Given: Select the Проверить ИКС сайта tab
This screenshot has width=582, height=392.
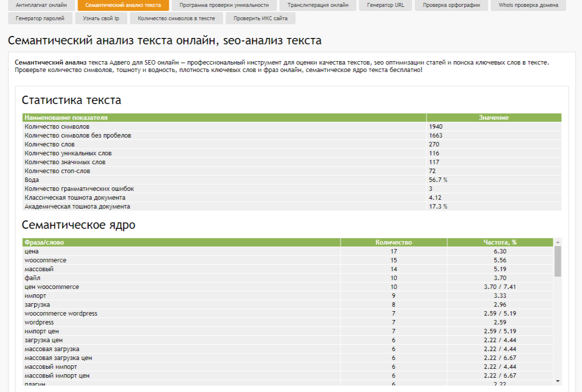Looking at the screenshot, I should tap(261, 18).
